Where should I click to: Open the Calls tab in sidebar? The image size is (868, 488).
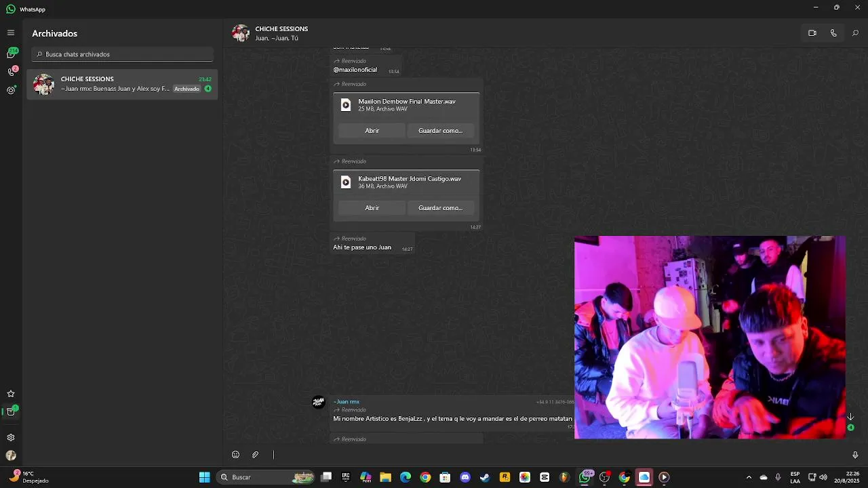coord(11,72)
